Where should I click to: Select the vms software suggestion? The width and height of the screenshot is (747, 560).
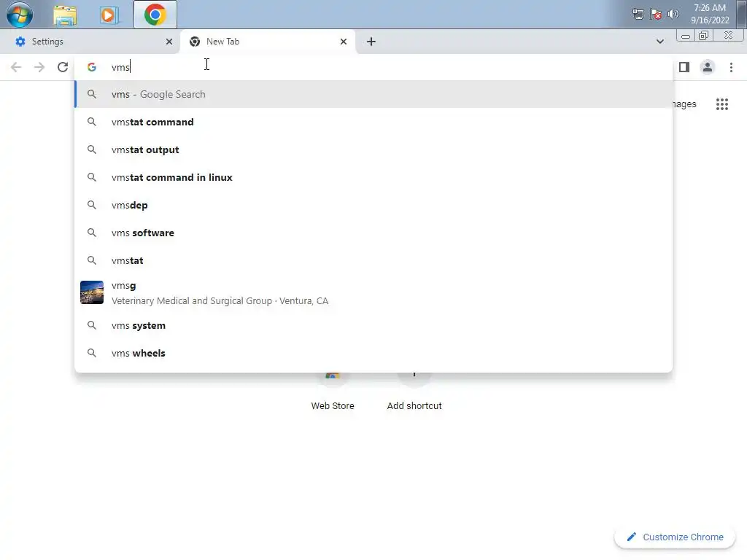[x=373, y=233]
